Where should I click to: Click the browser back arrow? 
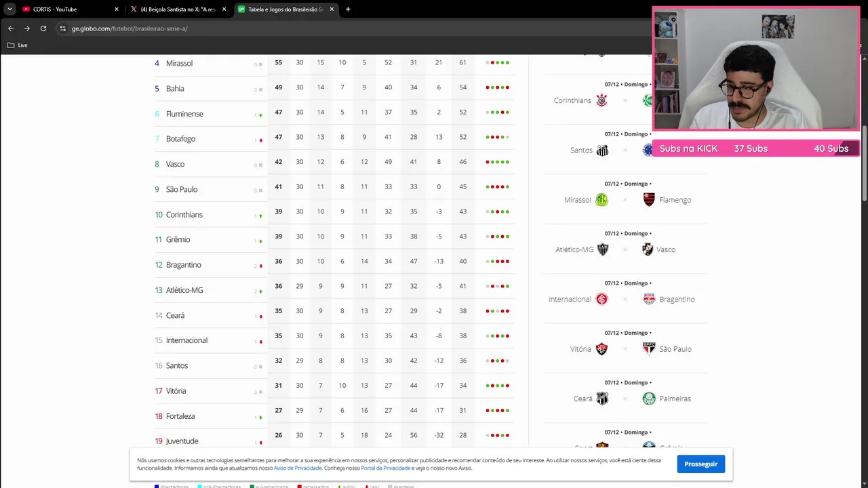pyautogui.click(x=10, y=28)
